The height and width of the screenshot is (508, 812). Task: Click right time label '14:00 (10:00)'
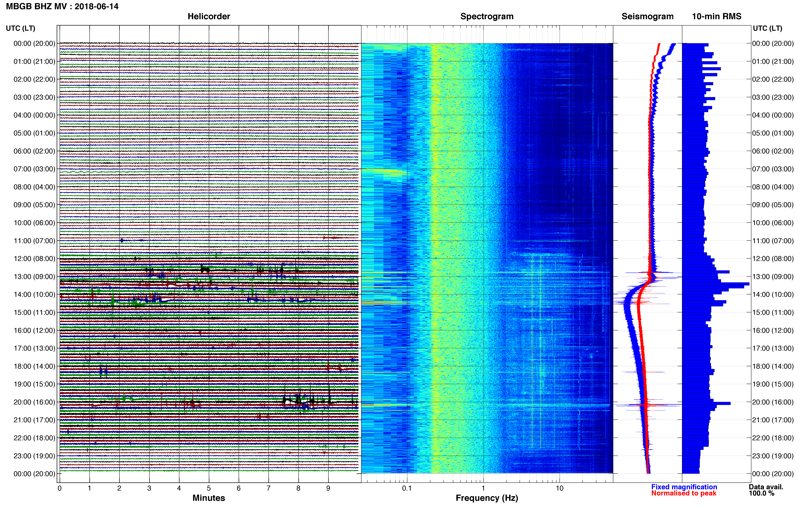point(773,295)
